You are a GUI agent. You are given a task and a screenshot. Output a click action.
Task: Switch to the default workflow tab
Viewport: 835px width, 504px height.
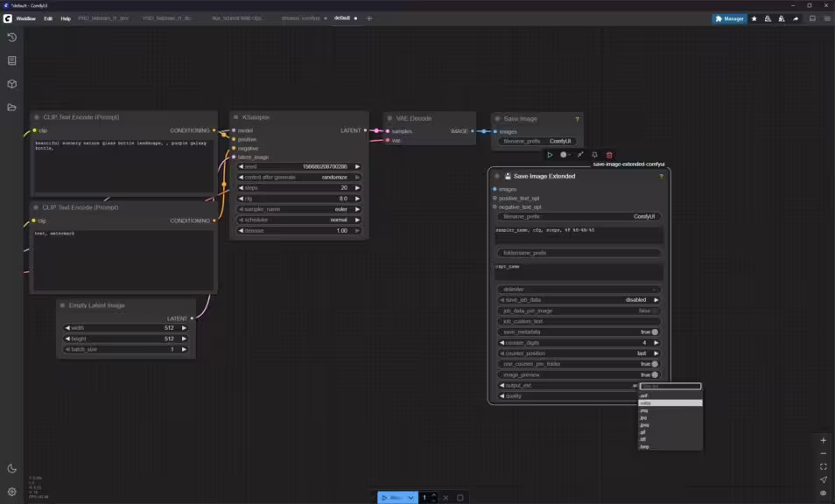point(342,18)
